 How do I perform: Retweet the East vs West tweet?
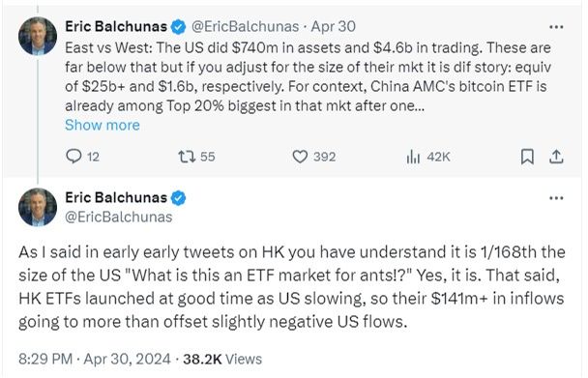click(x=196, y=157)
